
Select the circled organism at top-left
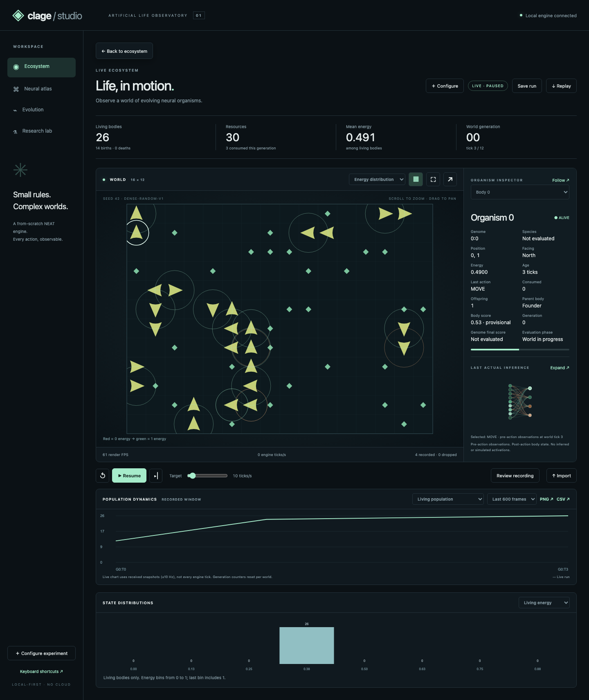point(137,233)
